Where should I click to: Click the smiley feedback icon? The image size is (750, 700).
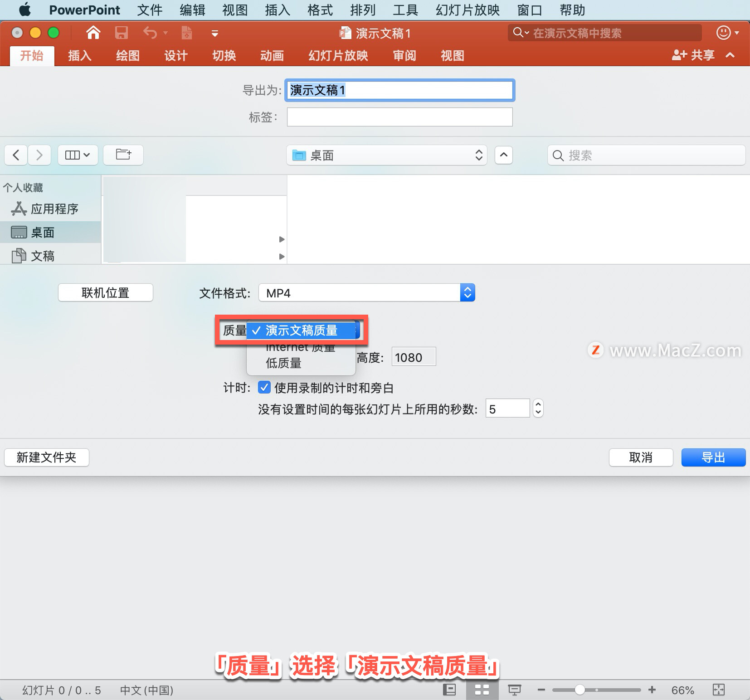[723, 33]
